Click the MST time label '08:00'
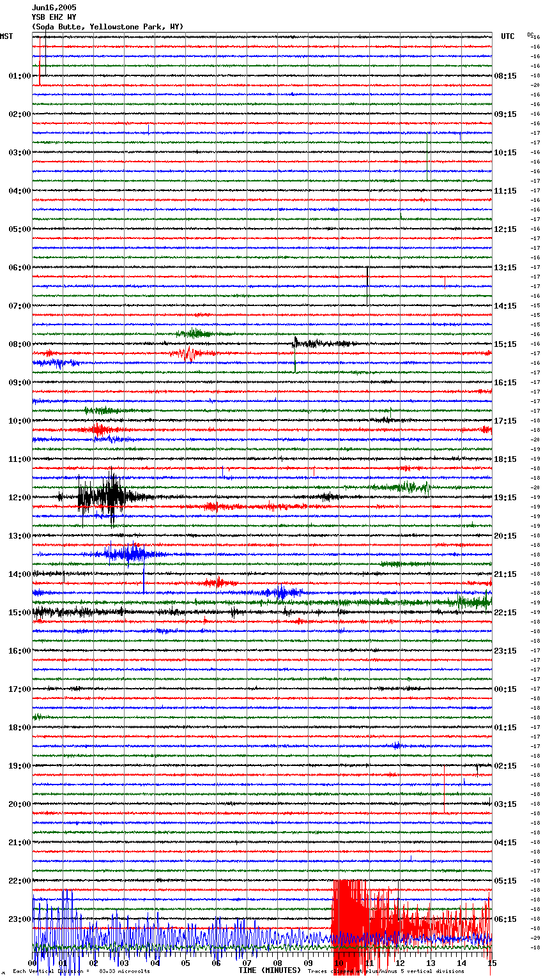This screenshot has height=980, width=543. tap(19, 344)
